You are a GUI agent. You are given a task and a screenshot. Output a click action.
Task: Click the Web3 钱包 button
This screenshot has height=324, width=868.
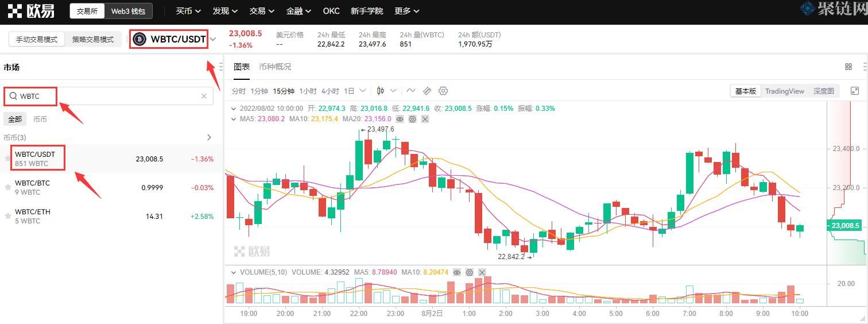coord(128,11)
